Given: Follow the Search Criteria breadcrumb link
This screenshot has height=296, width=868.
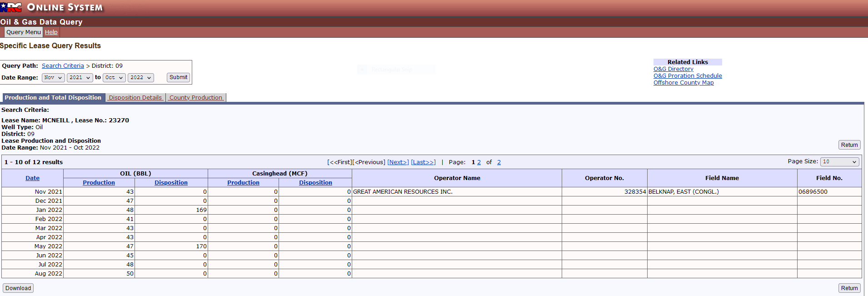Looking at the screenshot, I should pyautogui.click(x=63, y=66).
